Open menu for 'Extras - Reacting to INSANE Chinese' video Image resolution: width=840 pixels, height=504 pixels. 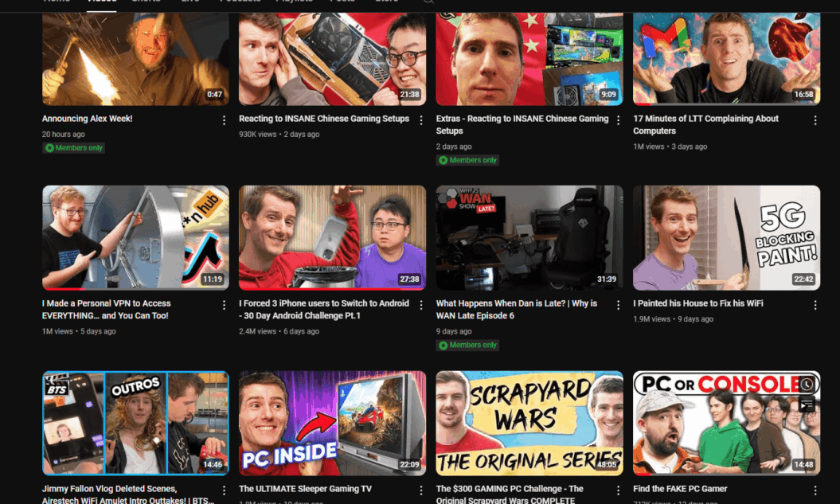[618, 120]
